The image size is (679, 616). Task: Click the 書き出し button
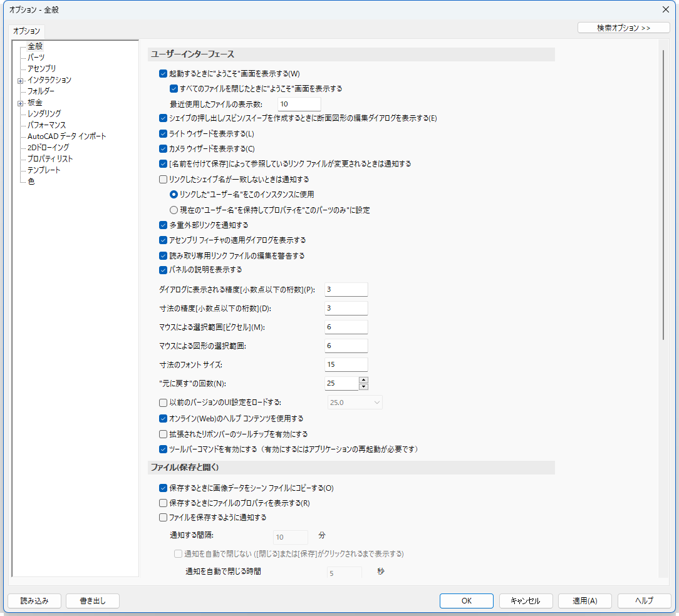point(92,600)
